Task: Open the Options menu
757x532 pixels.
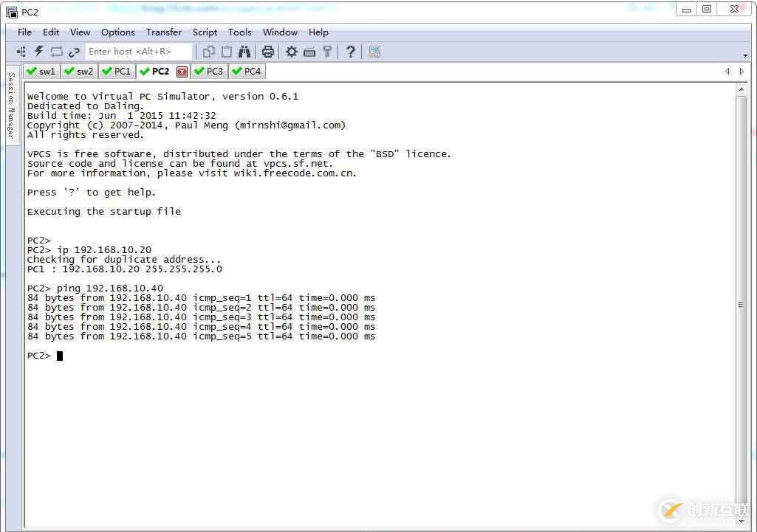Action: [x=118, y=32]
